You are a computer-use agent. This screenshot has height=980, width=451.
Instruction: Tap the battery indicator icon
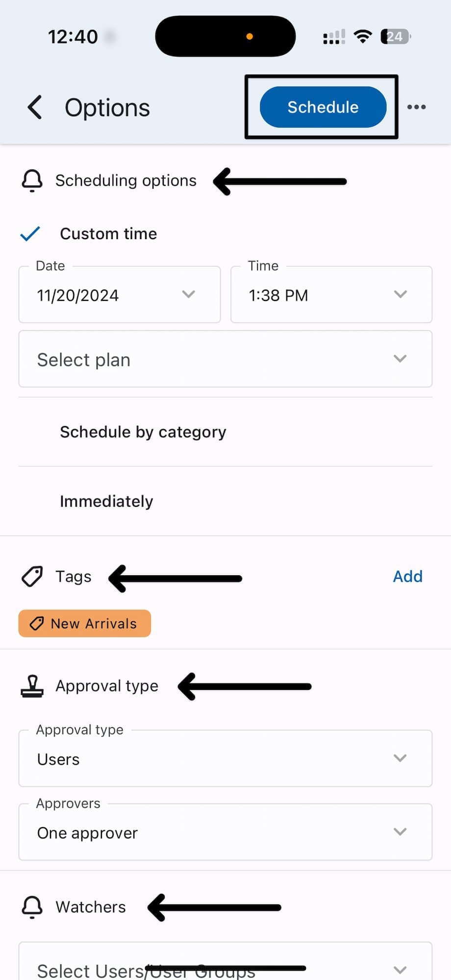coord(395,37)
